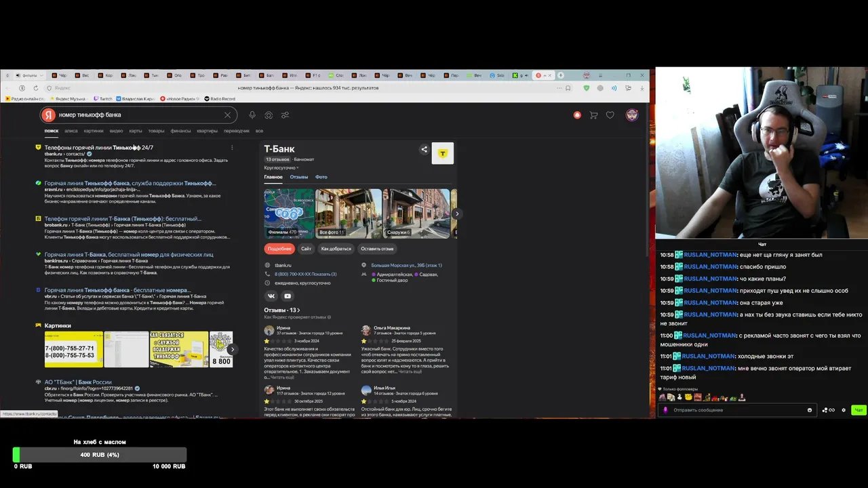Viewport: 868px width, 488px height.
Task: Open Twitch bookmark in bookmarks bar
Action: pos(103,99)
